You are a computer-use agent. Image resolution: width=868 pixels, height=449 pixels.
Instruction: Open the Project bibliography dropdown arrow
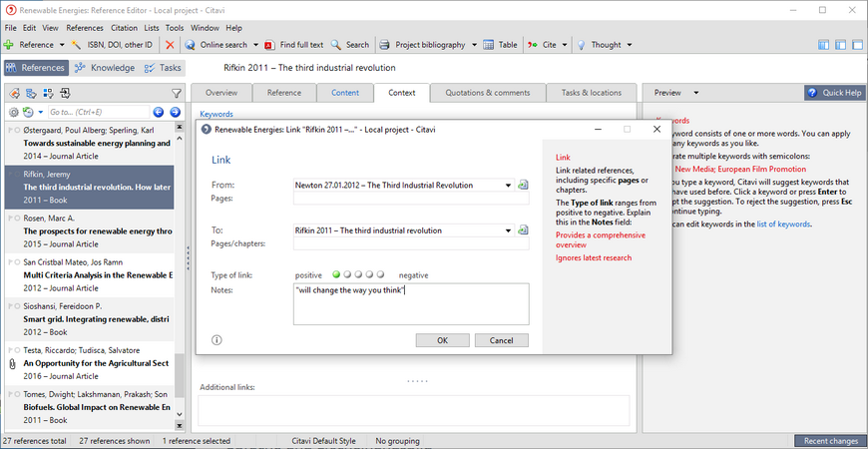pos(475,45)
